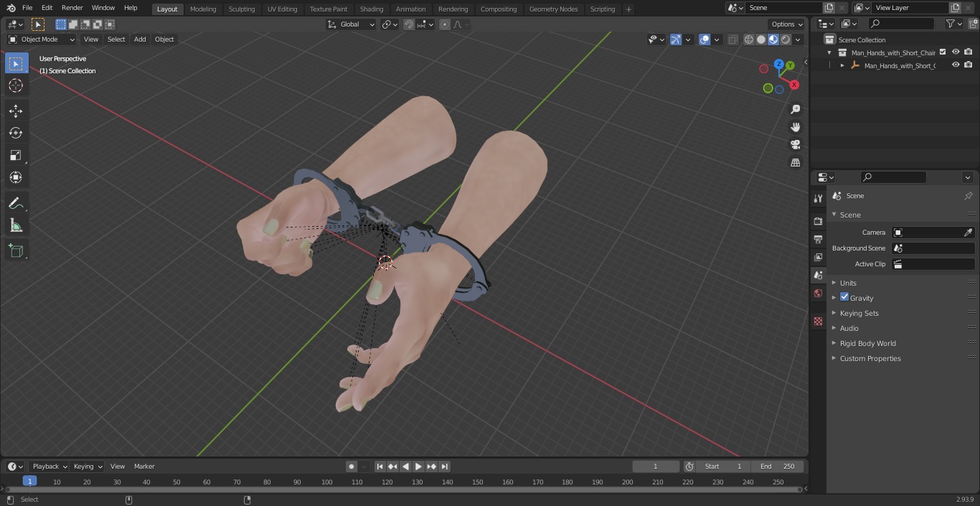Toggle X-ray mode in viewport header
Screen dimensions: 980x506
pos(732,39)
